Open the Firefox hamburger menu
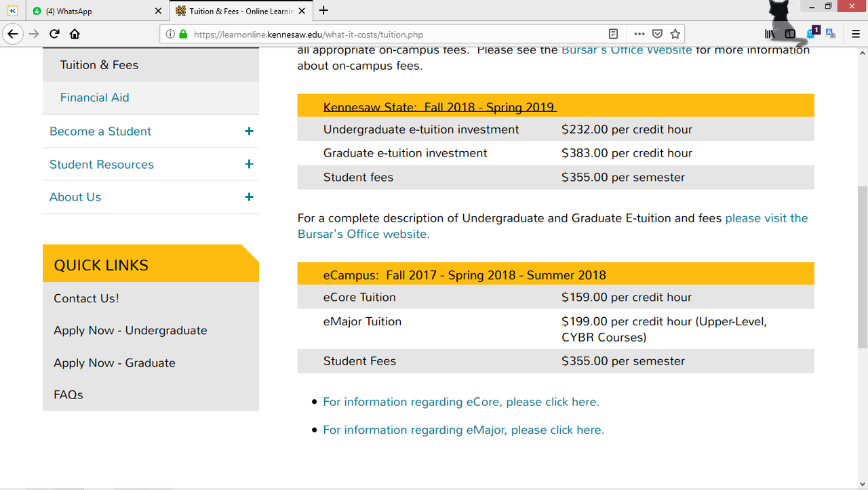The height and width of the screenshot is (490, 868). pos(856,34)
